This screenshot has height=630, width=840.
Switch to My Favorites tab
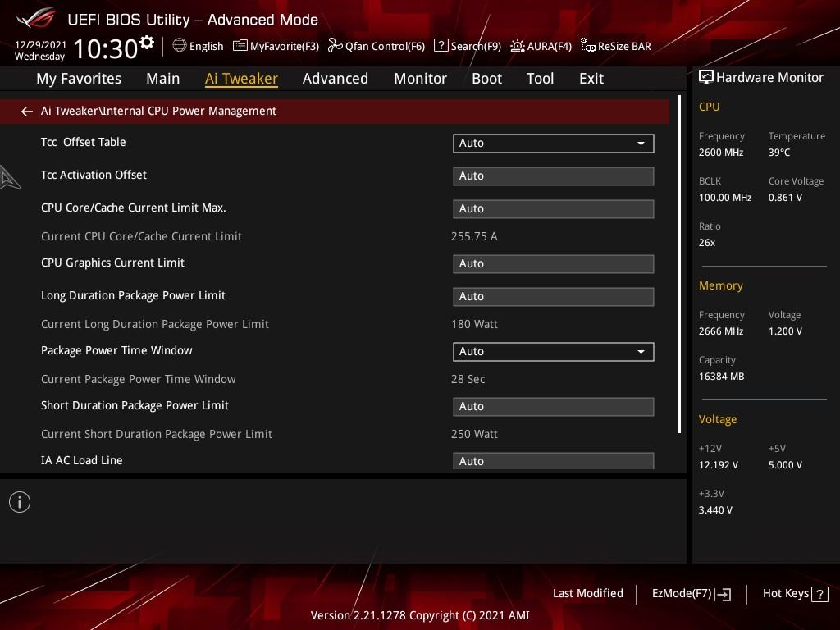[79, 79]
